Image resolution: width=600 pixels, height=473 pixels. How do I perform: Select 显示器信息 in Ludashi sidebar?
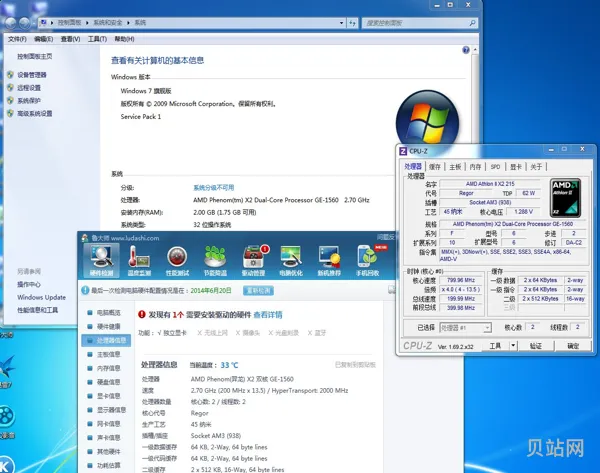coord(107,410)
